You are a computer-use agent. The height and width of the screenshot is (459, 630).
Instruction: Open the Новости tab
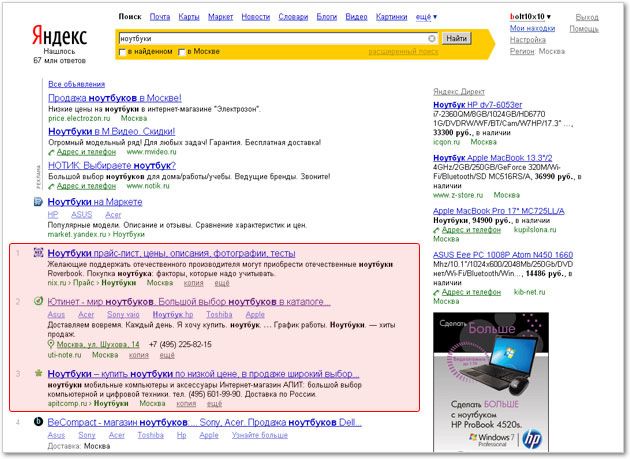(x=256, y=17)
